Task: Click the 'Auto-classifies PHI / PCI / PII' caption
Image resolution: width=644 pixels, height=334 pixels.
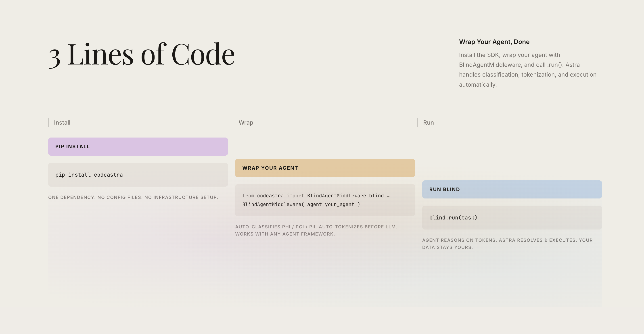Action: (275, 227)
